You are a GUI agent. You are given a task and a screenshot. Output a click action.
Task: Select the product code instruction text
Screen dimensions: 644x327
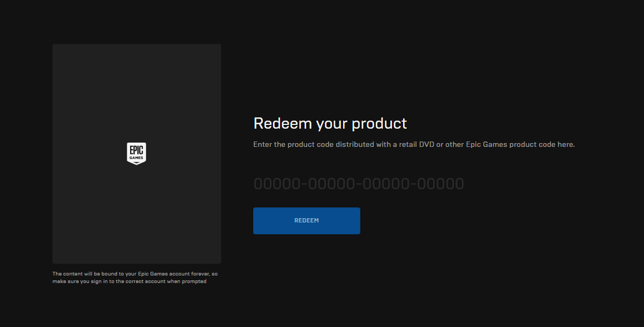(414, 145)
